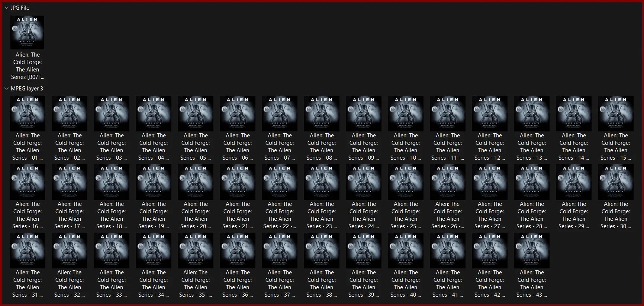Click the album art of Series - 41
This screenshot has height=306, width=644.
pyautogui.click(x=448, y=251)
